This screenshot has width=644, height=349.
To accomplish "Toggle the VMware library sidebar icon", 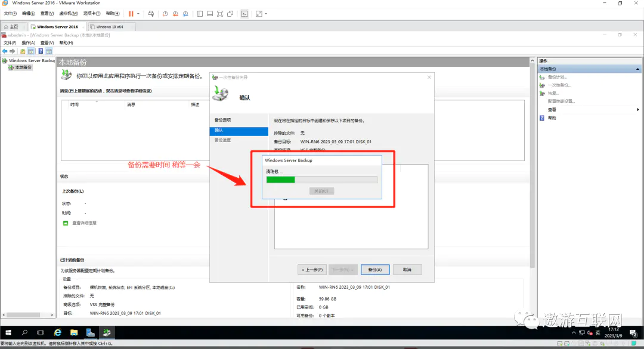I will coord(200,14).
